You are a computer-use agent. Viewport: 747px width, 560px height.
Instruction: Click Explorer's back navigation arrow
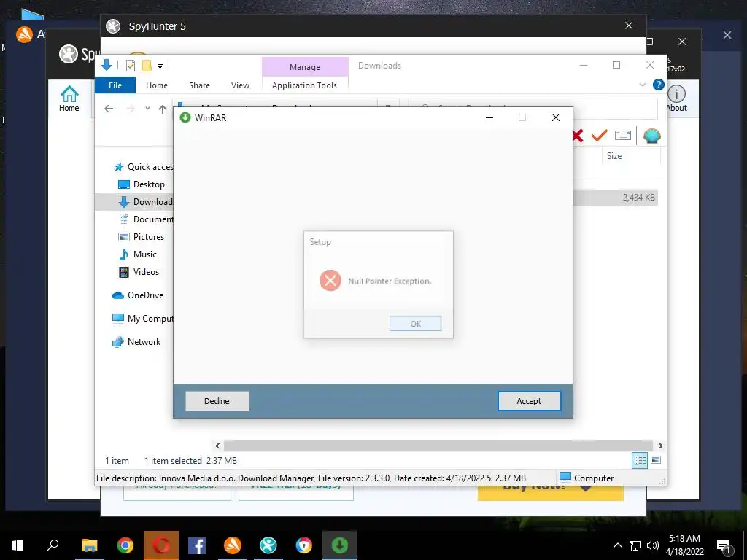coord(109,109)
